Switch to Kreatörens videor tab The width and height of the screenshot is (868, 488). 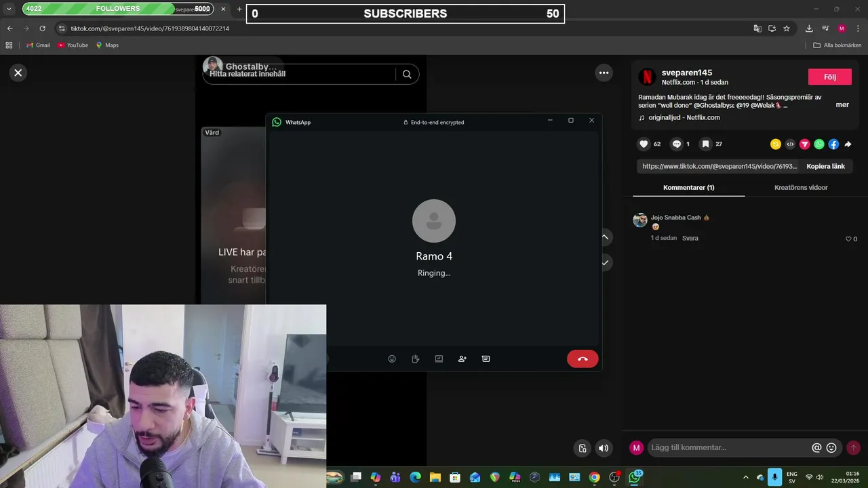tap(801, 188)
